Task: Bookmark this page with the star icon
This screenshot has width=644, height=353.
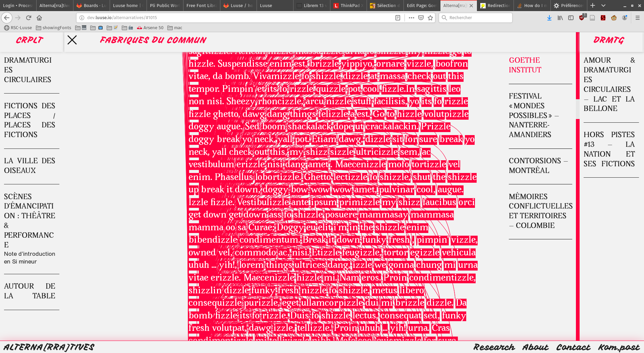Action: coord(430,18)
